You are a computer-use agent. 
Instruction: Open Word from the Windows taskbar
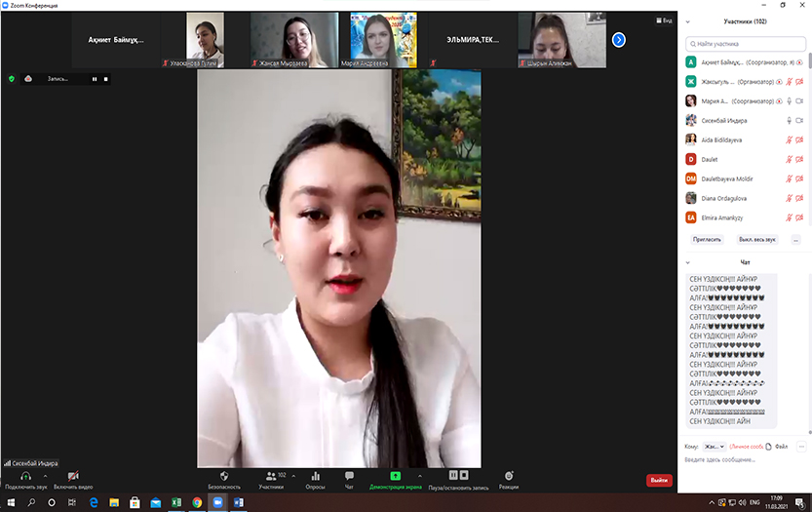pyautogui.click(x=237, y=502)
